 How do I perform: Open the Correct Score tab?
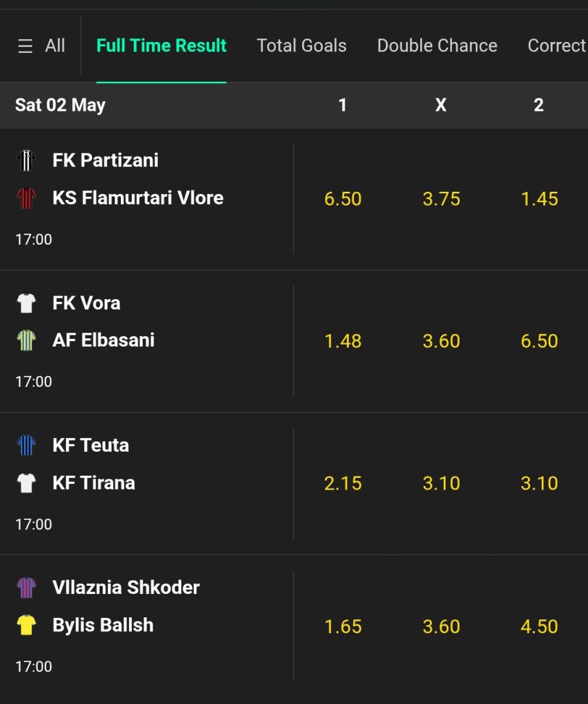pyautogui.click(x=558, y=46)
